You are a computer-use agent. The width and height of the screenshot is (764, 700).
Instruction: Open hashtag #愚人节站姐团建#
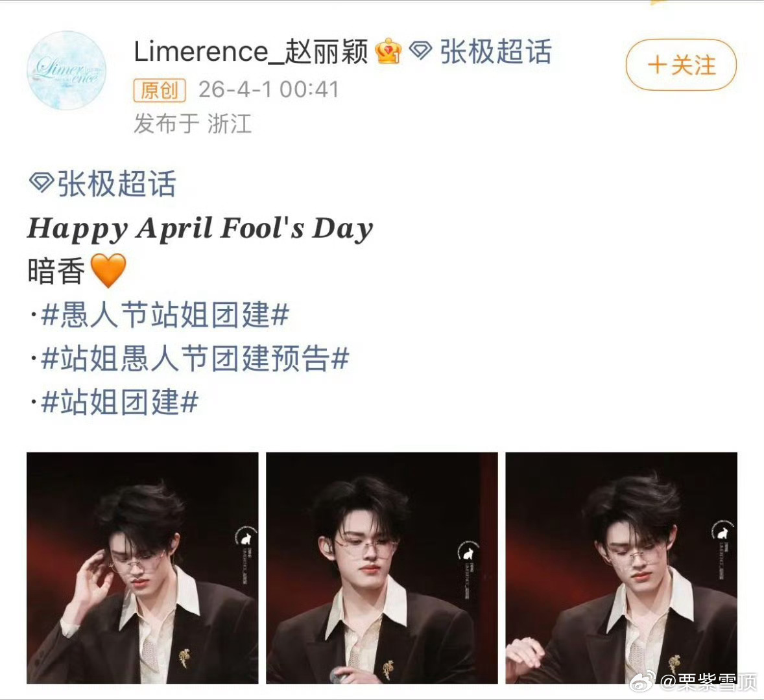165,314
